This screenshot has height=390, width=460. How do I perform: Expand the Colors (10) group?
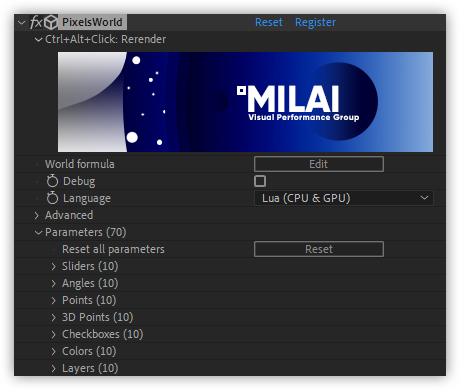pos(54,351)
